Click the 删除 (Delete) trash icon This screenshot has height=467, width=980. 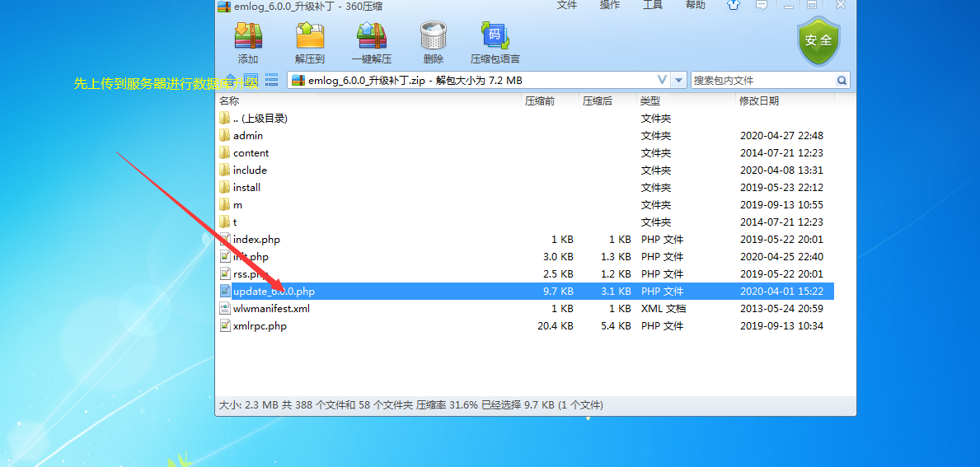433,42
